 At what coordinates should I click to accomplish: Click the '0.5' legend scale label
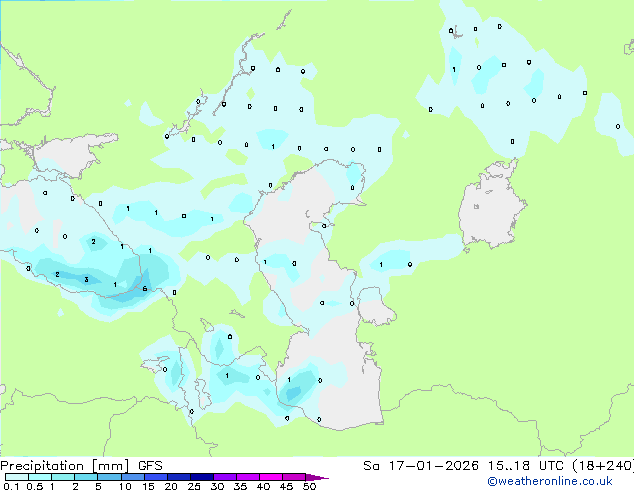(x=35, y=486)
